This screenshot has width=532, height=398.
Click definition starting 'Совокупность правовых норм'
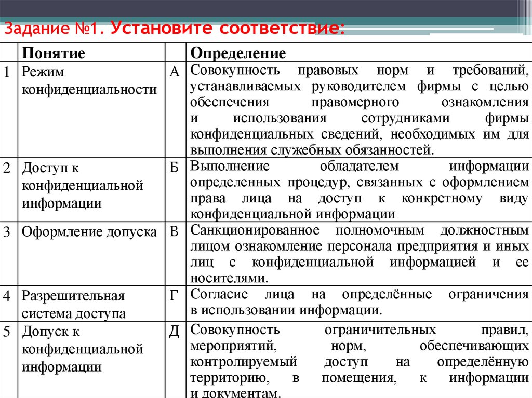(359, 110)
